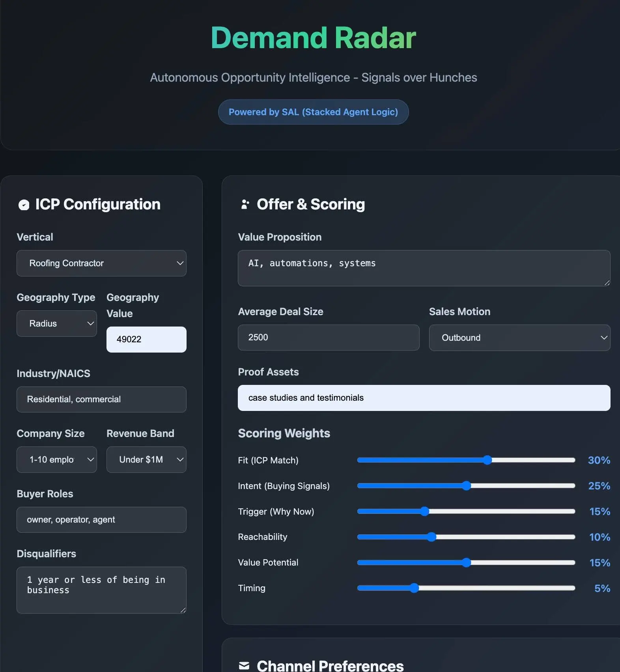Click the Value Potential slider handle
Image resolution: width=620 pixels, height=672 pixels.
click(x=466, y=562)
